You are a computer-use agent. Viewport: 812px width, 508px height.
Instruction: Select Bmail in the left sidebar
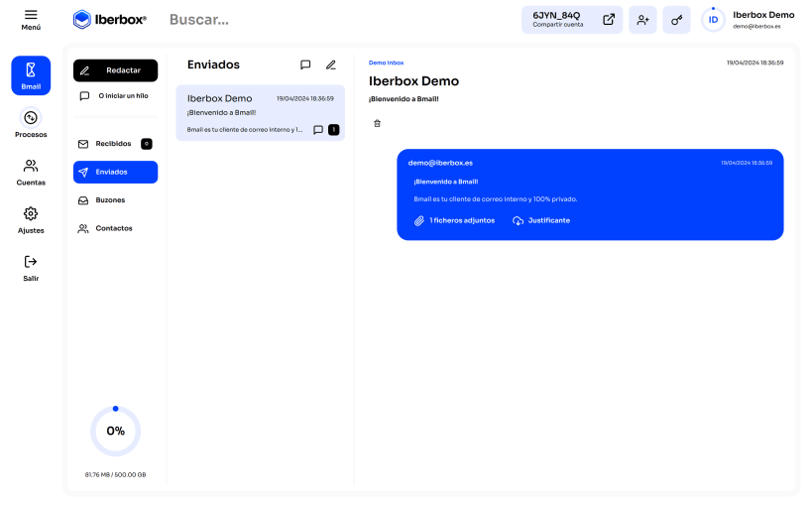point(31,75)
